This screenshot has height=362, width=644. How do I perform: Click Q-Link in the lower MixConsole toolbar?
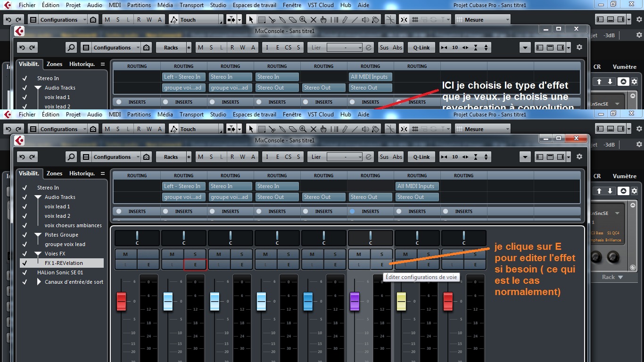421,157
